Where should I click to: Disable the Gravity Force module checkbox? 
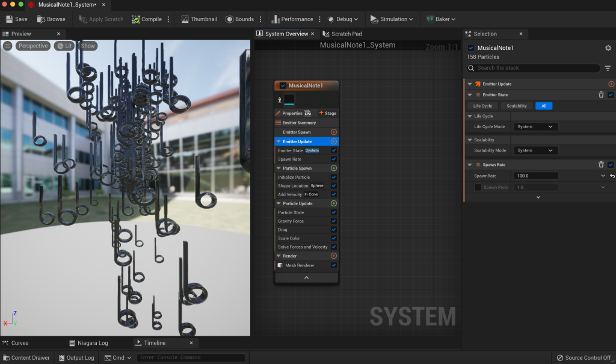[334, 221]
